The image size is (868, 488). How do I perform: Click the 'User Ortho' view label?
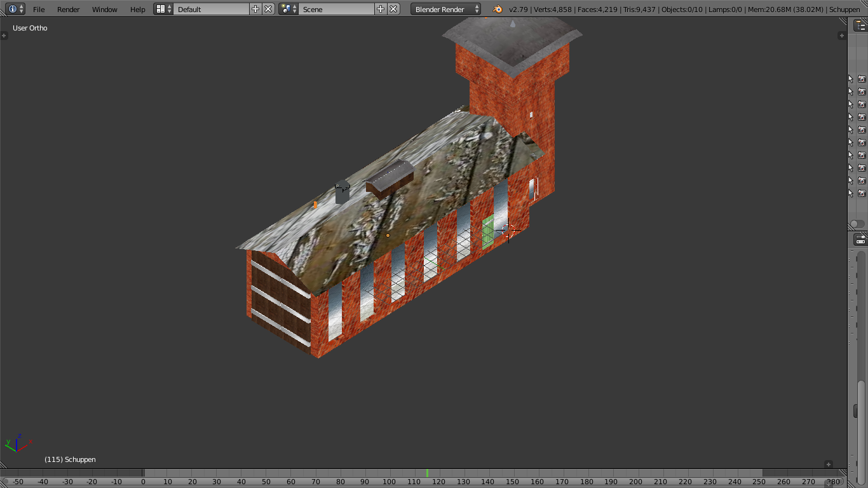click(30, 28)
